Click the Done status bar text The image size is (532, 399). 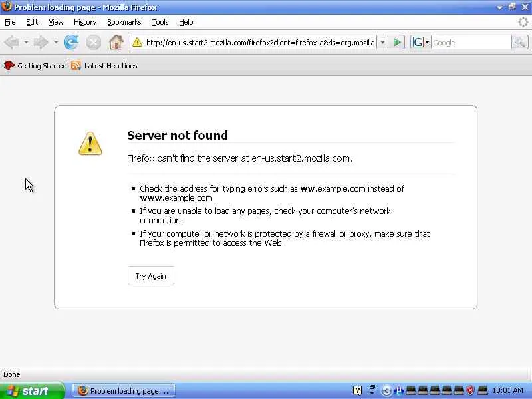click(12, 374)
